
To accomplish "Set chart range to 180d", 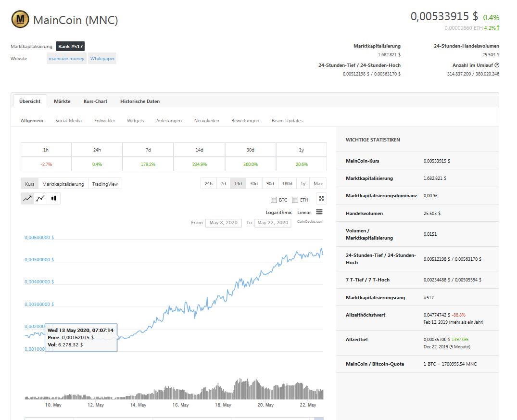I will tap(287, 183).
